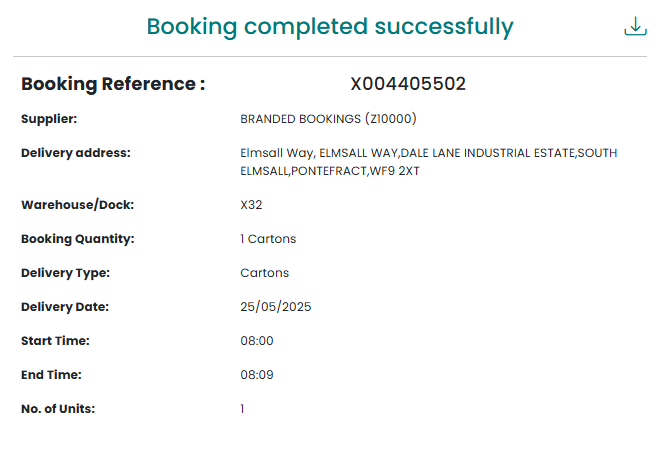The image size is (665, 467).
Task: Click the Supplier field label
Action: click(49, 119)
